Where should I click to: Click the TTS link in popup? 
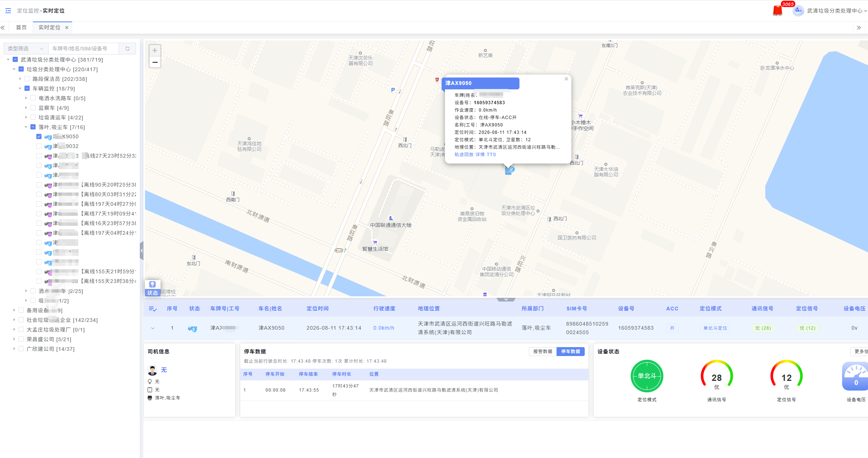click(x=491, y=155)
